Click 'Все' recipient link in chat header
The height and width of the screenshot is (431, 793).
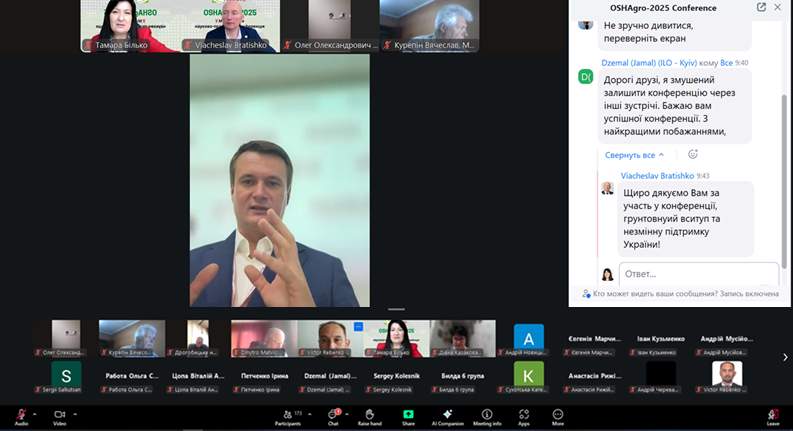tap(726, 63)
